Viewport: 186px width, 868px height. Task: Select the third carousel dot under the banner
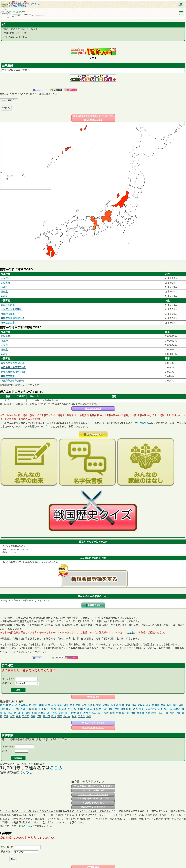pos(95,58)
